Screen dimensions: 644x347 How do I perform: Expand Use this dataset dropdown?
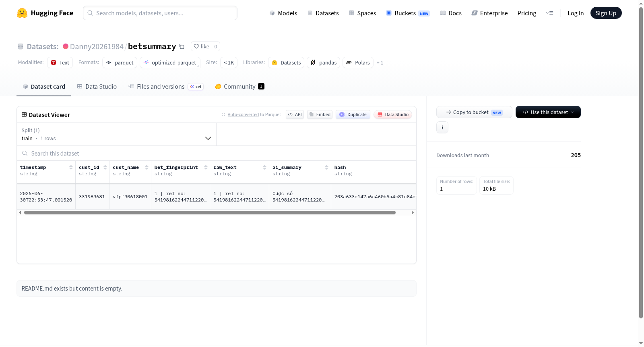pyautogui.click(x=548, y=112)
